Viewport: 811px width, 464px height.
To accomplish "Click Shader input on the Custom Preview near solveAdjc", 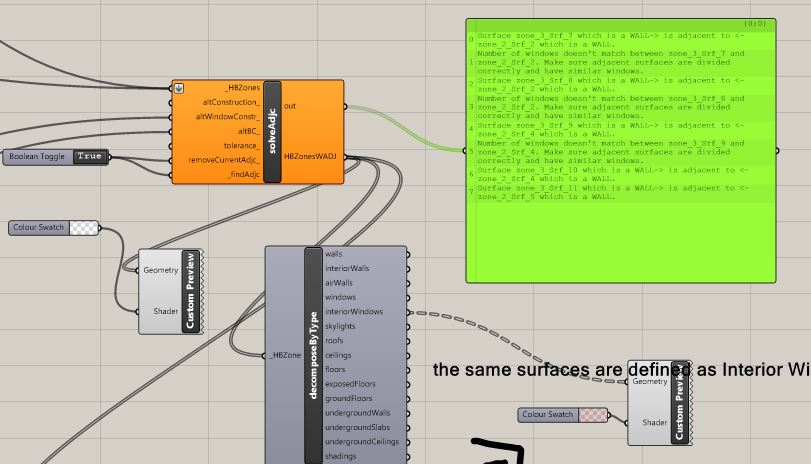I will 166,311.
